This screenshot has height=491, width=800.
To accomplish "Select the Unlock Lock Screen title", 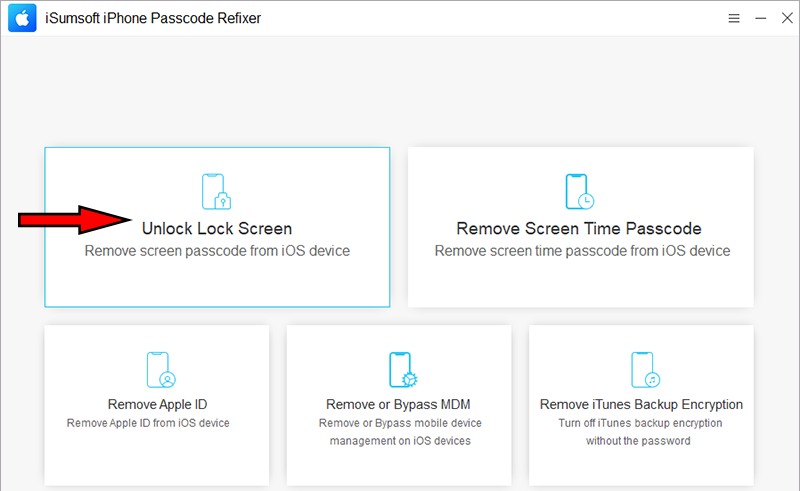I will (217, 229).
